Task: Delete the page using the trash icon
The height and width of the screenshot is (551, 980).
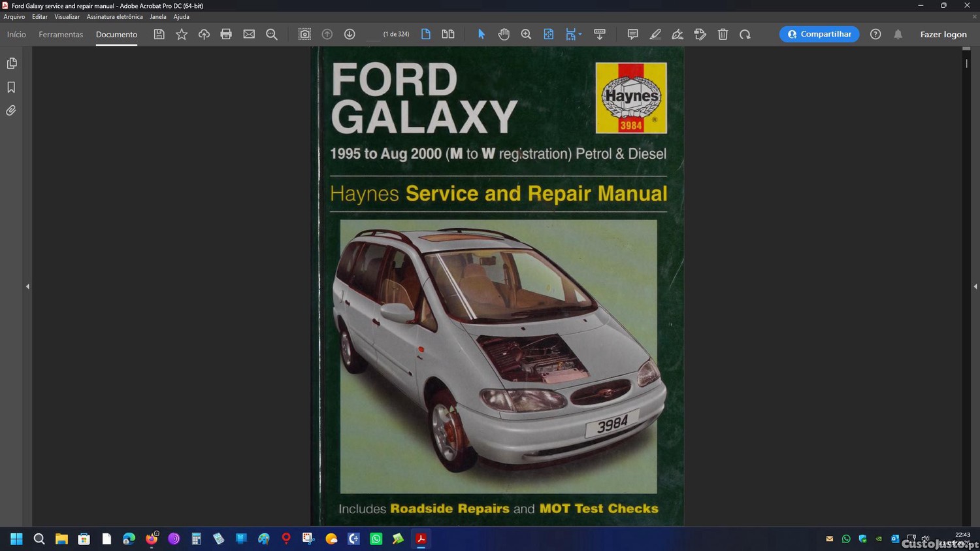Action: click(x=723, y=34)
